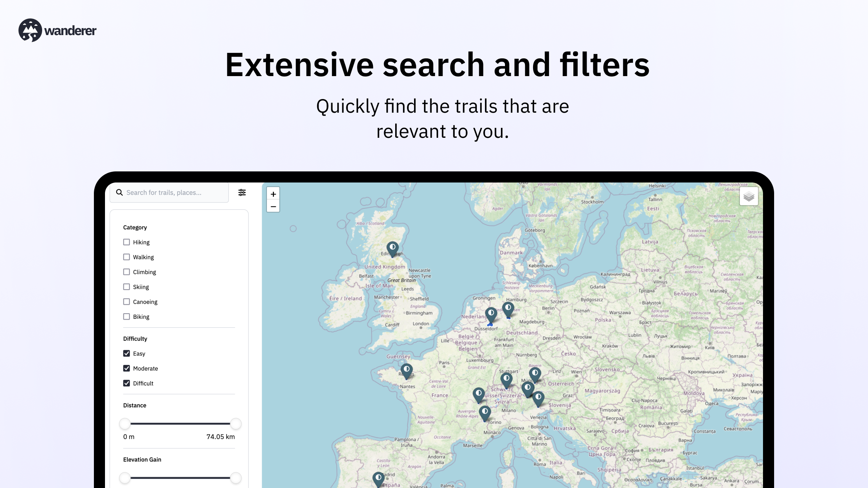
Task: Click the Elevation Gain section heading
Action: [x=142, y=460]
